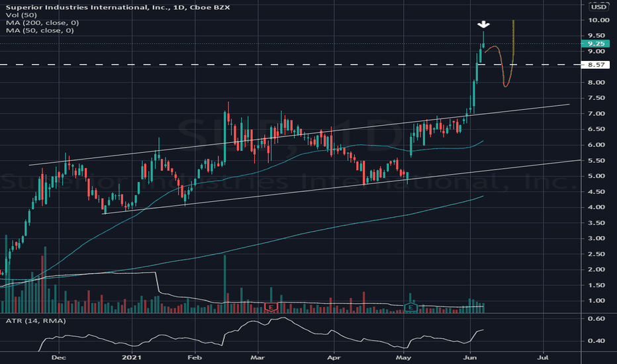Click the Apr label on time axis
This screenshot has height=364, width=617.
[x=334, y=357]
